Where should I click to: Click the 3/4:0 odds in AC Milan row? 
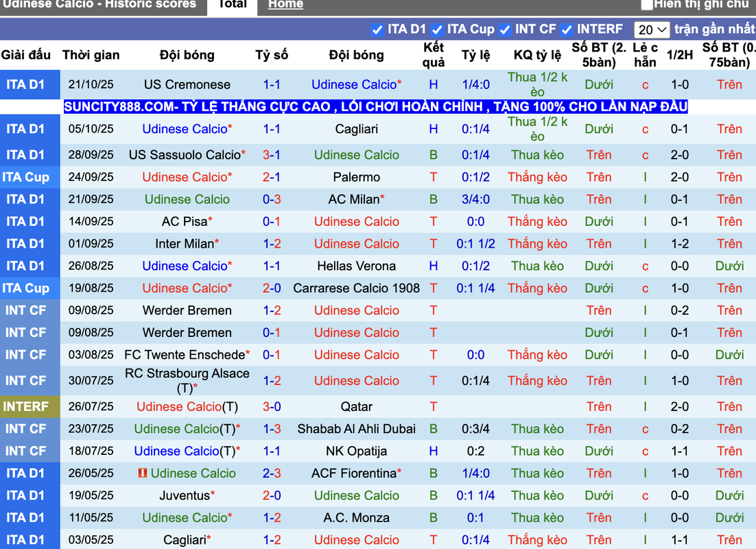click(475, 199)
